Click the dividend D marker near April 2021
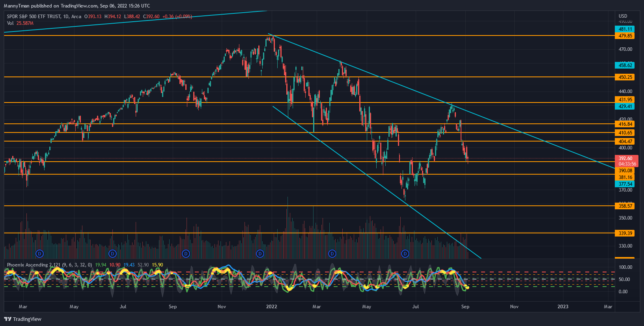This screenshot has width=644, height=326. point(39,253)
